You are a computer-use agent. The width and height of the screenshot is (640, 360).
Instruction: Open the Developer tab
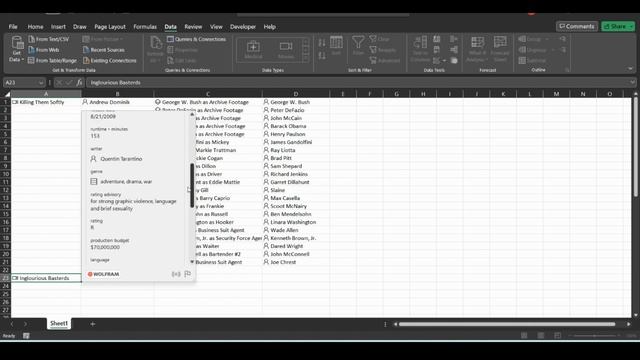pos(243,27)
